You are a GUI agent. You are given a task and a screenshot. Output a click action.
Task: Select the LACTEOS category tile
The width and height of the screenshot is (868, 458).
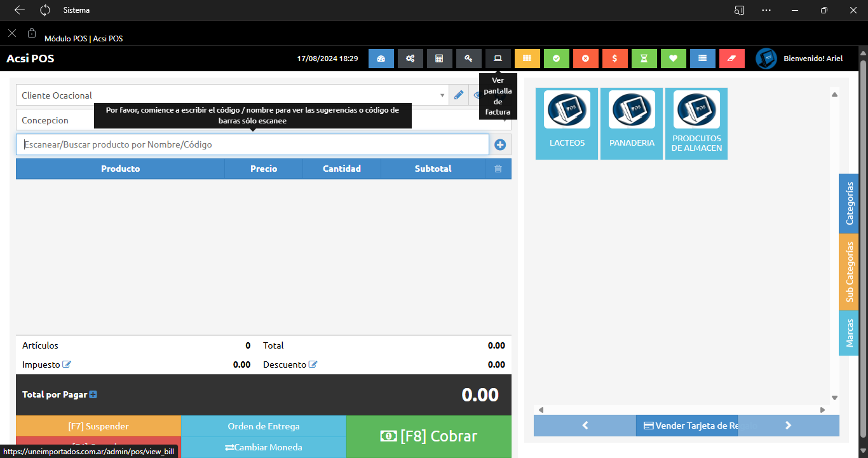567,123
